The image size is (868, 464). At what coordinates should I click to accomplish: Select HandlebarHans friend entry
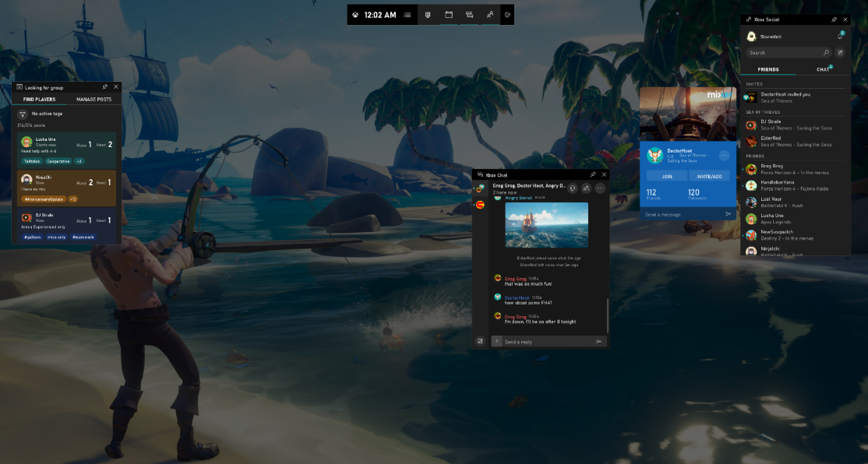point(796,185)
